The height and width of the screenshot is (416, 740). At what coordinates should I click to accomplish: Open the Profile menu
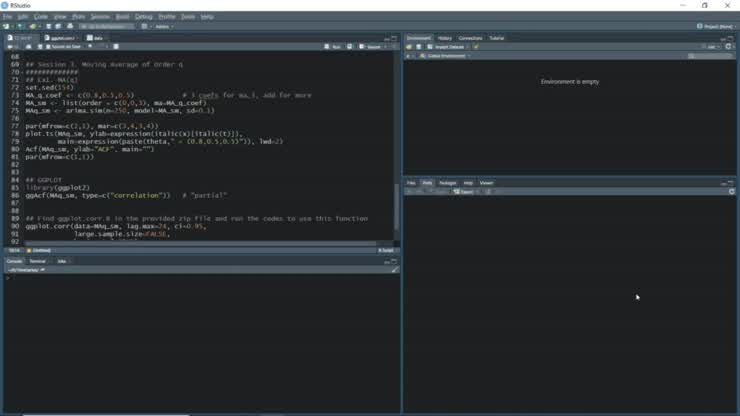pos(167,17)
